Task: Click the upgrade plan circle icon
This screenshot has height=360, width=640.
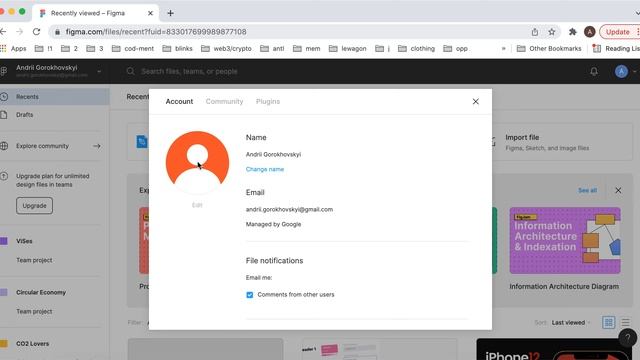Action: coord(4,176)
